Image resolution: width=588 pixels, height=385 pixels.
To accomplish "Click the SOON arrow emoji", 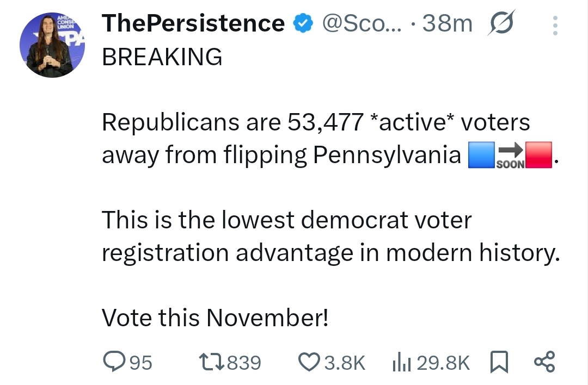I will [510, 156].
